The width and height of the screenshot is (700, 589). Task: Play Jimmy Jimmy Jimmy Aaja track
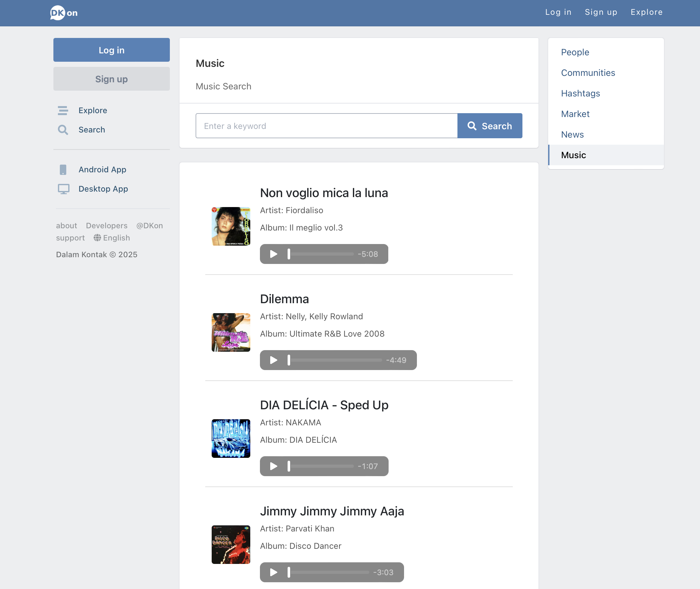tap(274, 572)
